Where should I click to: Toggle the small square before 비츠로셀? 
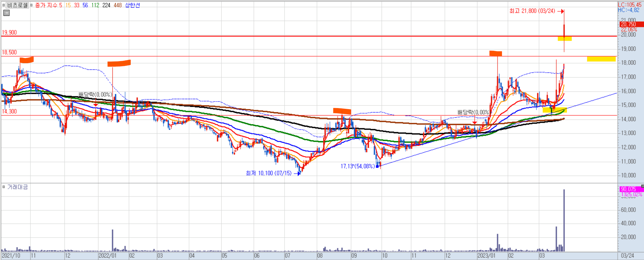tap(3, 5)
